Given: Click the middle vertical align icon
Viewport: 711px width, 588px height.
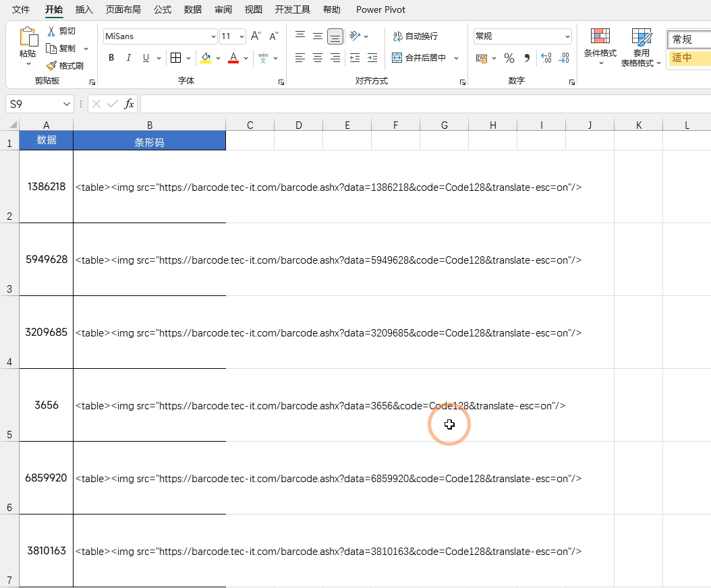Looking at the screenshot, I should point(318,36).
